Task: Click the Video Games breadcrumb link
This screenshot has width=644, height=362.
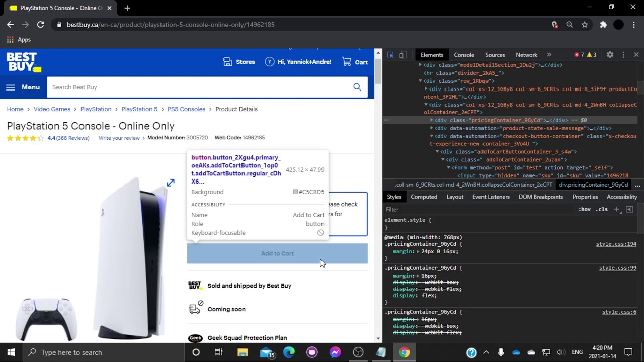Action: [x=52, y=109]
